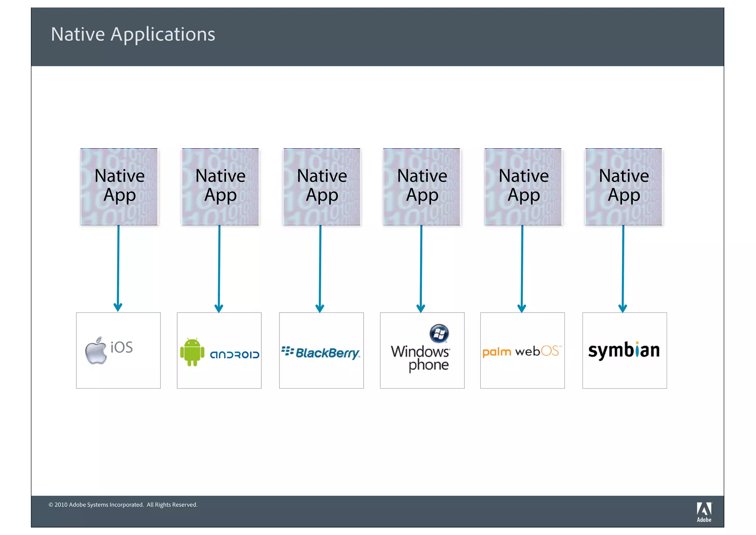
Task: Click the BlackBerry logo
Action: pos(320,352)
